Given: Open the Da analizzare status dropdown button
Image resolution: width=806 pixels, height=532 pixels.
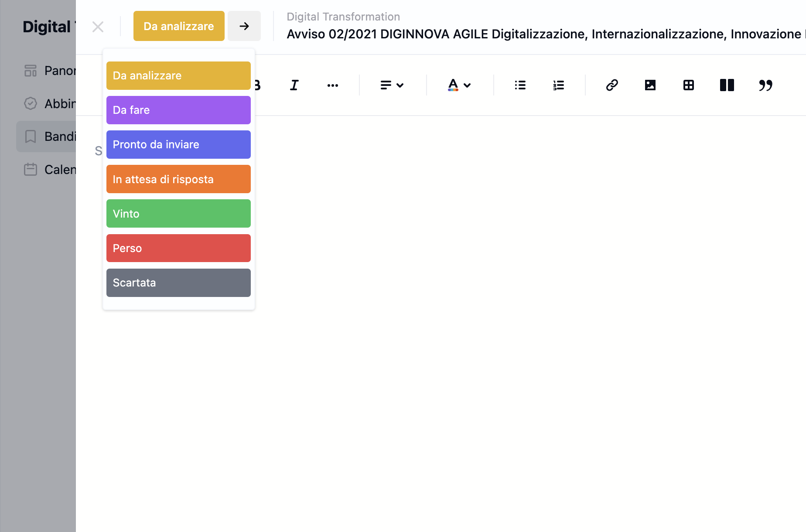Looking at the screenshot, I should tap(179, 26).
